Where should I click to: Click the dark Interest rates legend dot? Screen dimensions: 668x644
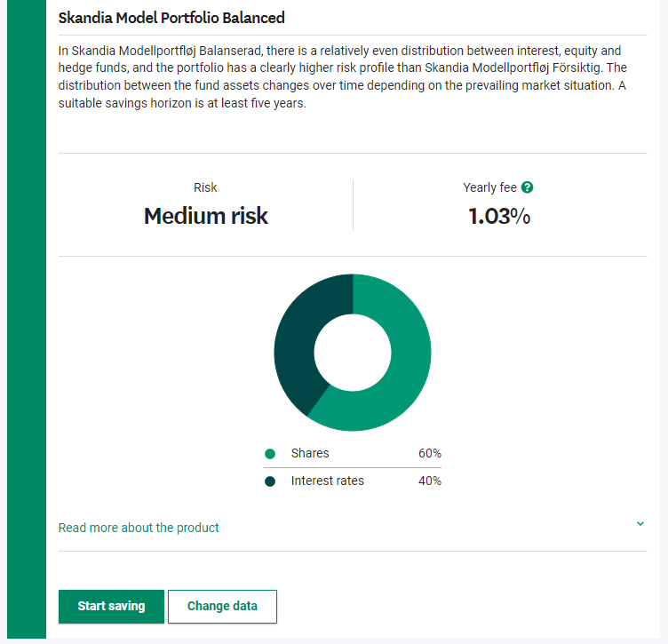(270, 481)
